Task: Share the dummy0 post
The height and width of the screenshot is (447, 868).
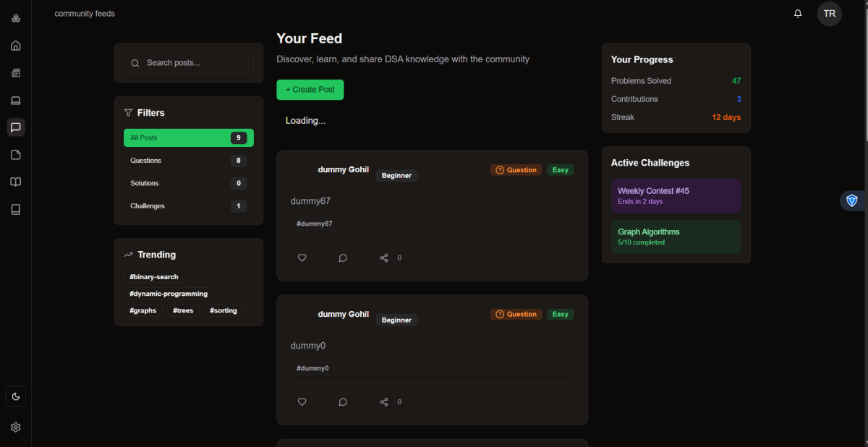Action: (384, 402)
